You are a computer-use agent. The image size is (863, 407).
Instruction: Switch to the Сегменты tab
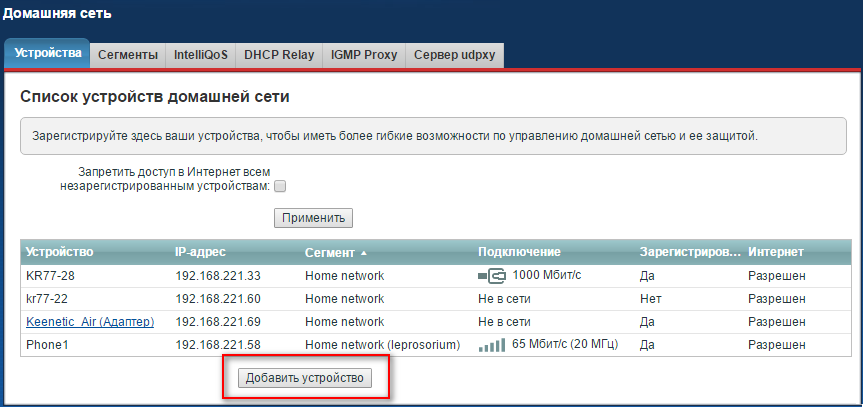coord(128,56)
